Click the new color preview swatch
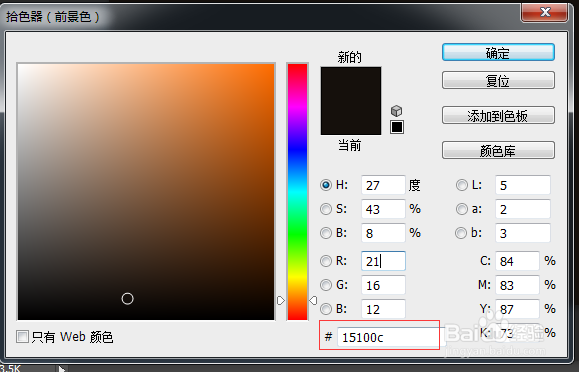Image resolution: width=579 pixels, height=372 pixels. (351, 84)
